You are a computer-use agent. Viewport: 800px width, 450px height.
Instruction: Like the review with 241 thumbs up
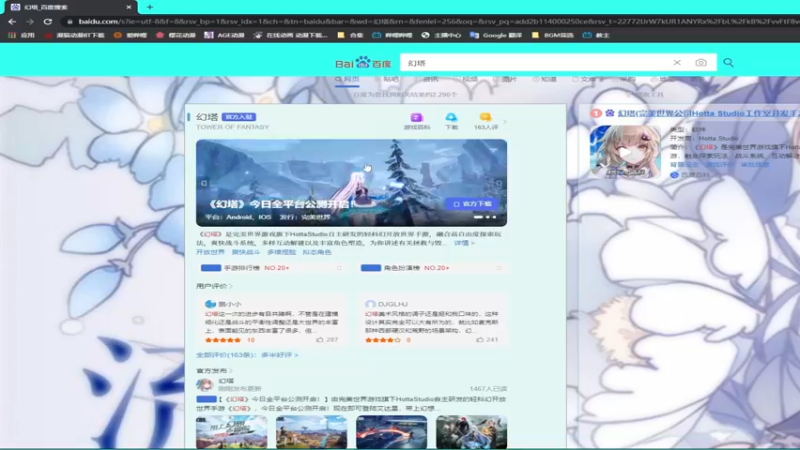pos(487,339)
